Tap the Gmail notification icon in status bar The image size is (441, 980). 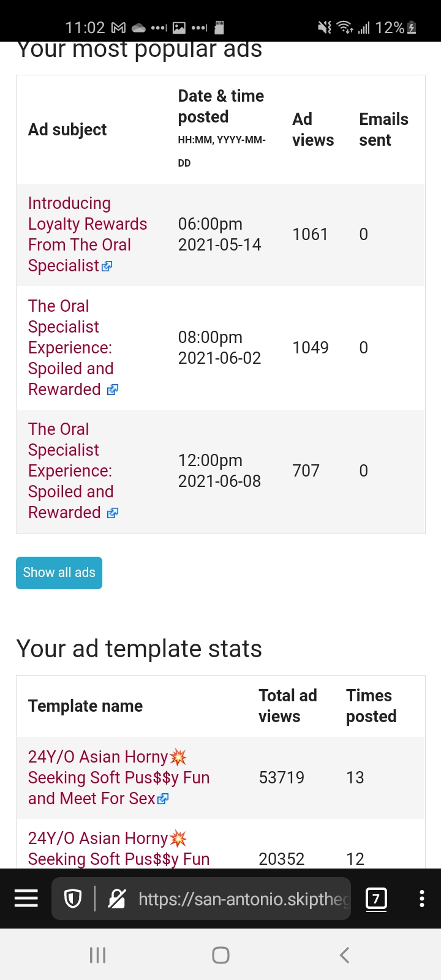(x=118, y=28)
